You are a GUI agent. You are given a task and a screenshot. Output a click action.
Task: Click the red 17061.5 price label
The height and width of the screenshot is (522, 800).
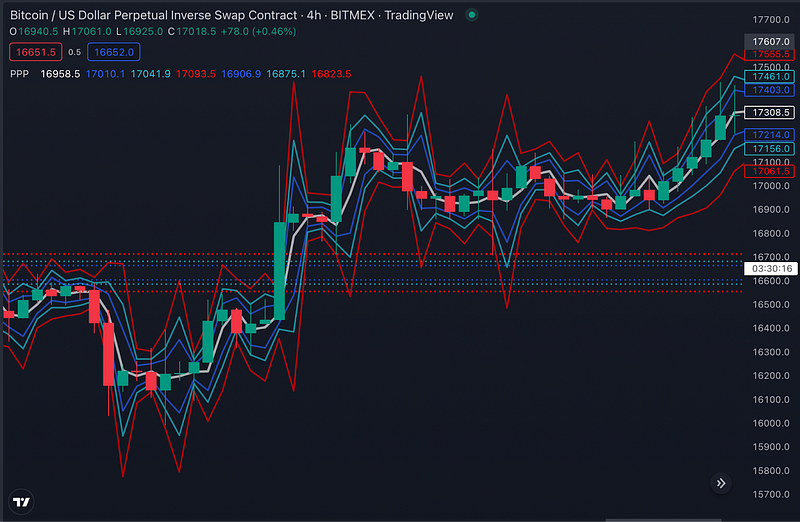[769, 171]
